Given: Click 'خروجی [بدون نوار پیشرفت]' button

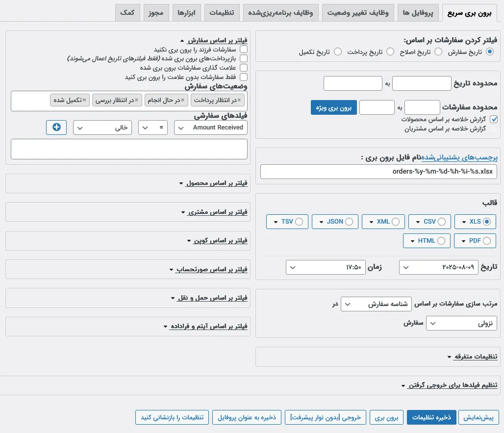Looking at the screenshot, I should click(x=325, y=417).
